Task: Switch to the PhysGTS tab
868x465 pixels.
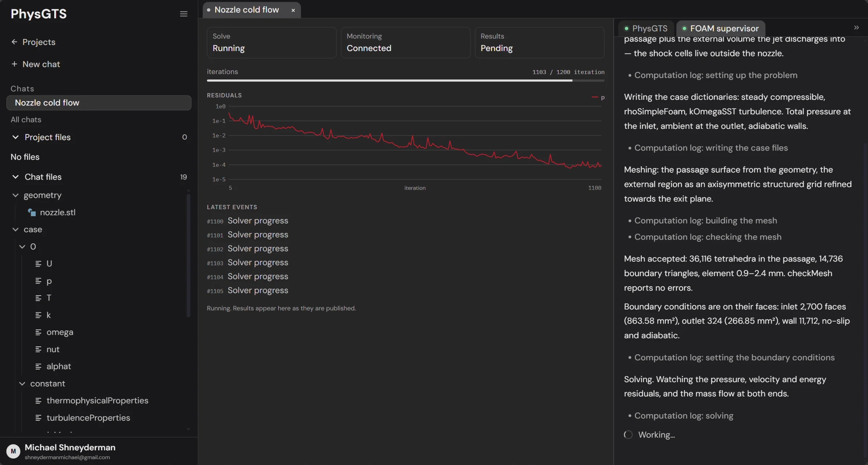Action: 646,28
